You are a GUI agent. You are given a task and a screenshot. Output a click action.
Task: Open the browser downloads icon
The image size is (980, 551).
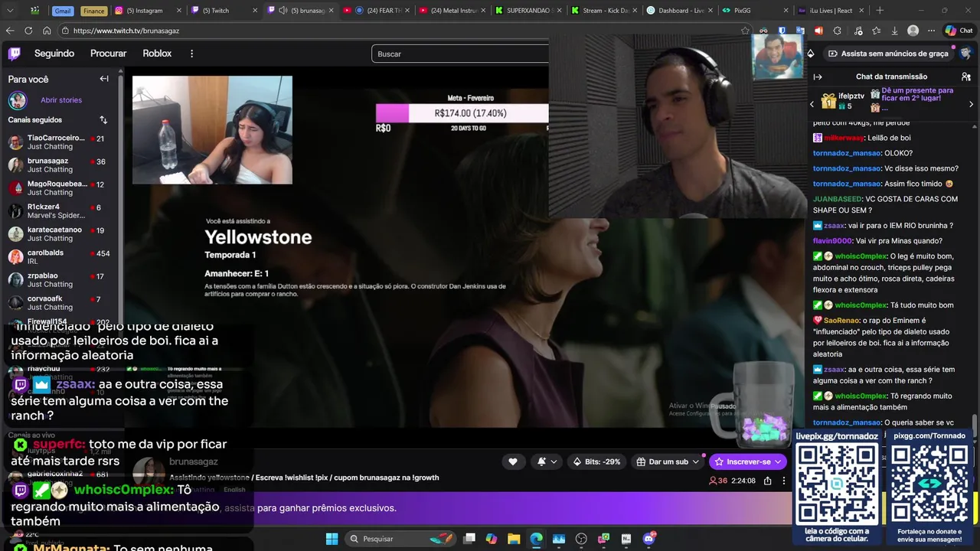pyautogui.click(x=894, y=31)
